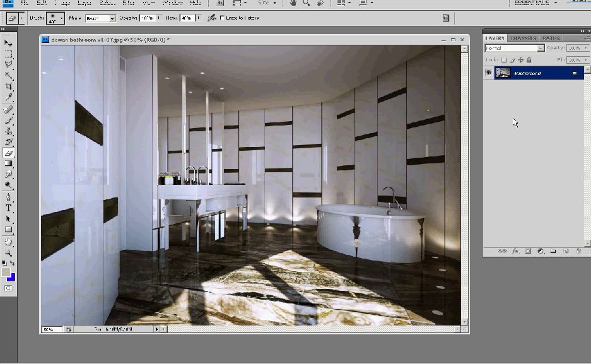
Task: Hide the Background layer visibility eye
Action: click(488, 73)
